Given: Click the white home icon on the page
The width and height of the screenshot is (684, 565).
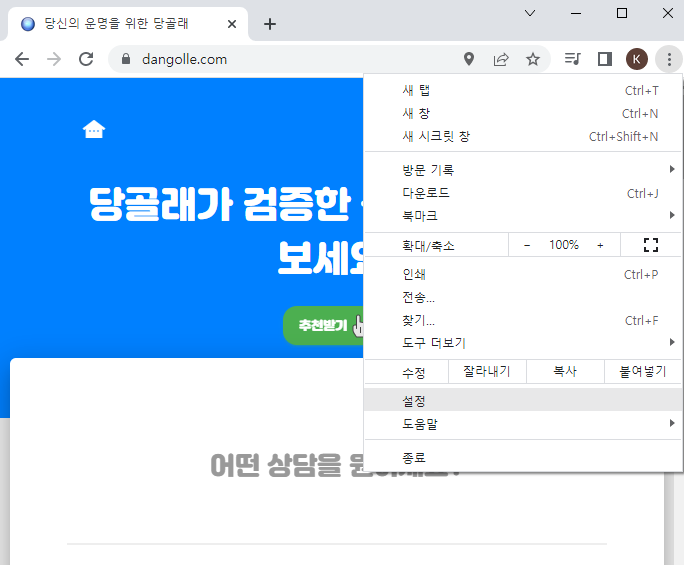Looking at the screenshot, I should pyautogui.click(x=94, y=129).
